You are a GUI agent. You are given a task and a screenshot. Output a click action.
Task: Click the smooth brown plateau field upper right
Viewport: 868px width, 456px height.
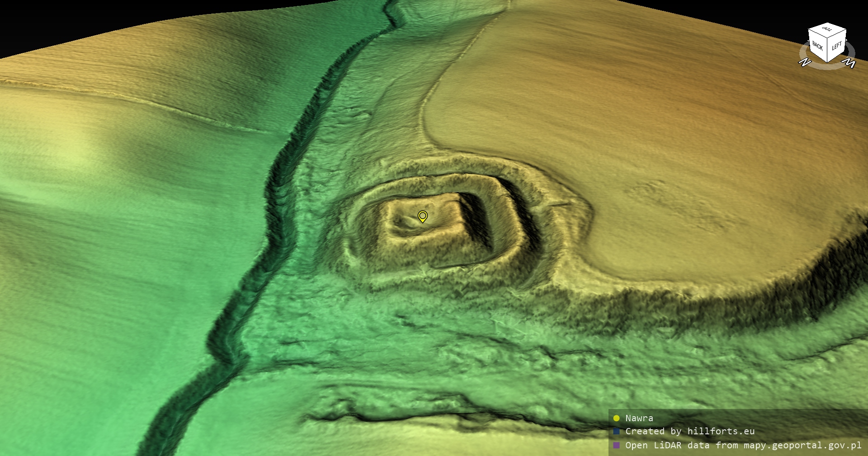click(x=678, y=113)
